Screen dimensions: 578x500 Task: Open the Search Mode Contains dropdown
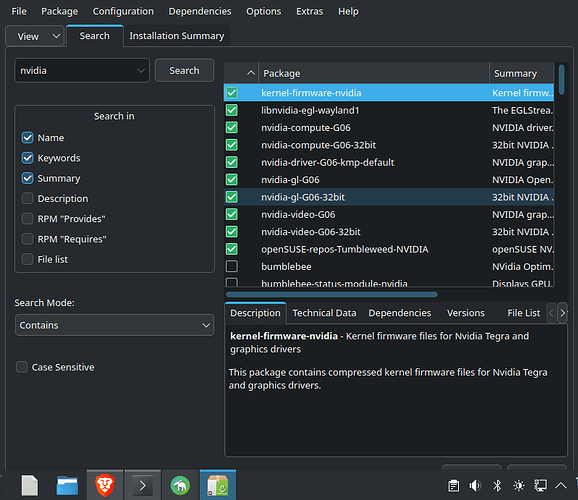click(x=114, y=325)
